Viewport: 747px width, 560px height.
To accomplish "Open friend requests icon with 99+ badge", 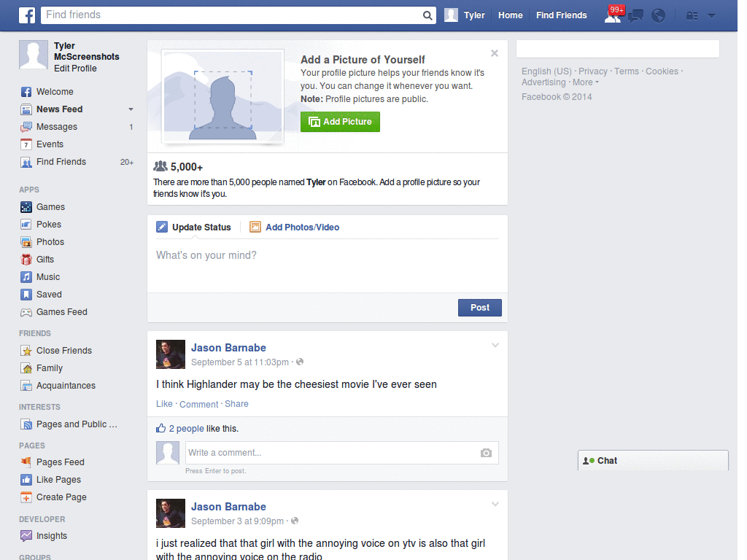I will pos(613,15).
